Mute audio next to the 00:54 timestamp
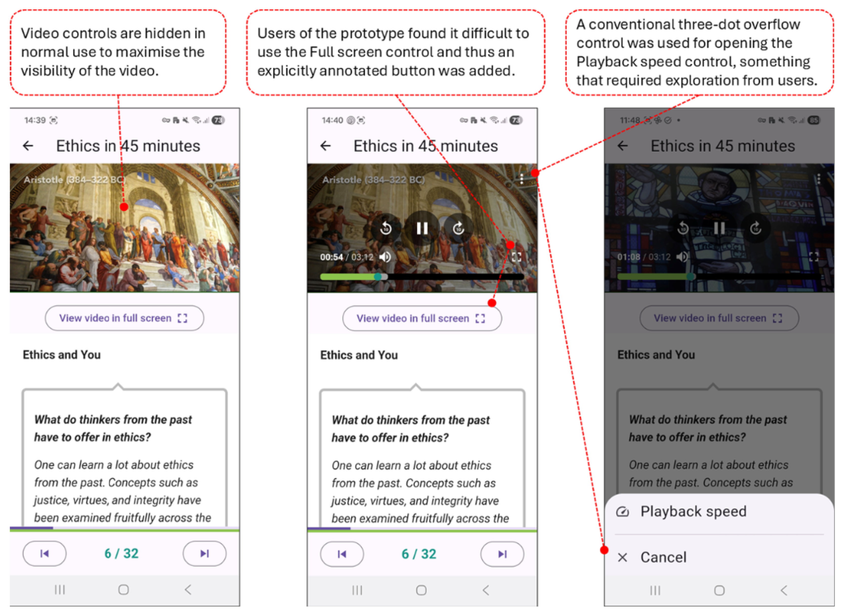 385,257
